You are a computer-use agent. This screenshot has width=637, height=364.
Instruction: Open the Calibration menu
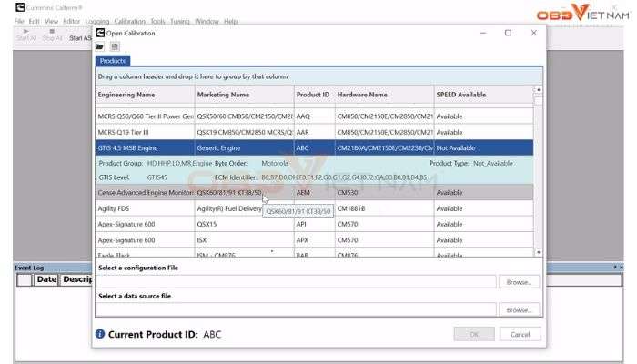click(129, 21)
